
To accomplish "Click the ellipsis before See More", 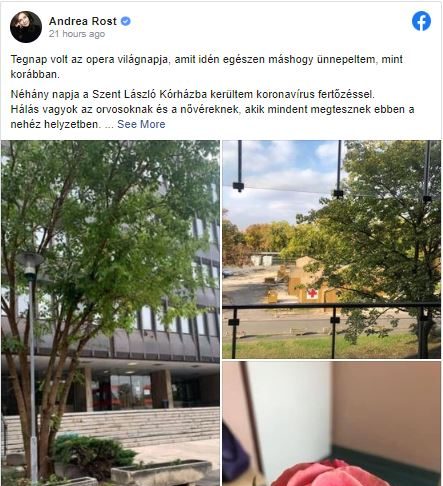I will pyautogui.click(x=109, y=125).
